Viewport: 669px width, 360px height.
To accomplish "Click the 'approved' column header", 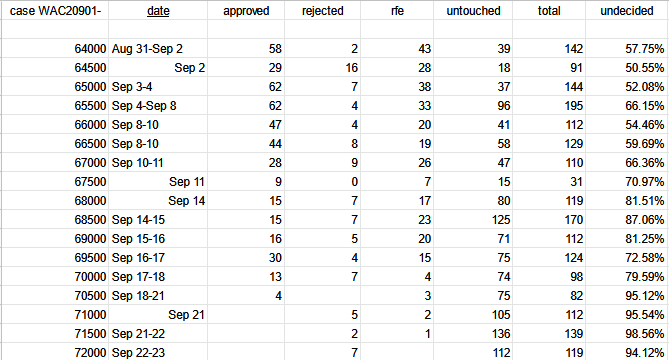I will (246, 11).
